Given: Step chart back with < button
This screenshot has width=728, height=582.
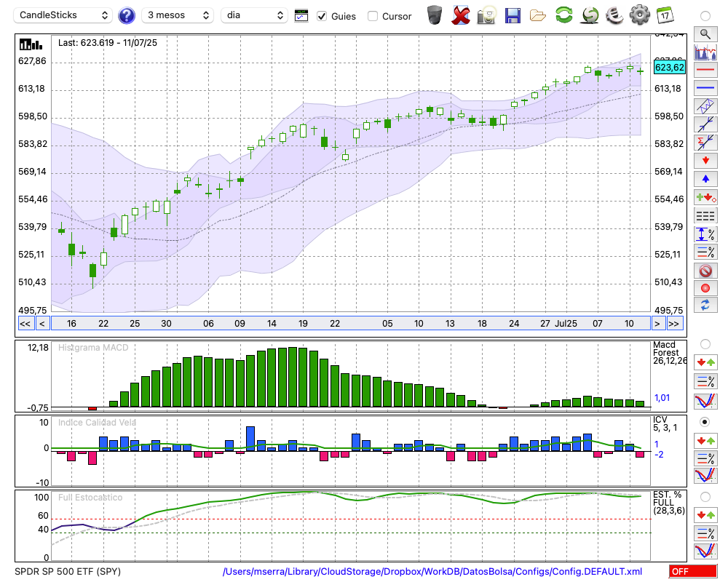Looking at the screenshot, I should click(42, 324).
